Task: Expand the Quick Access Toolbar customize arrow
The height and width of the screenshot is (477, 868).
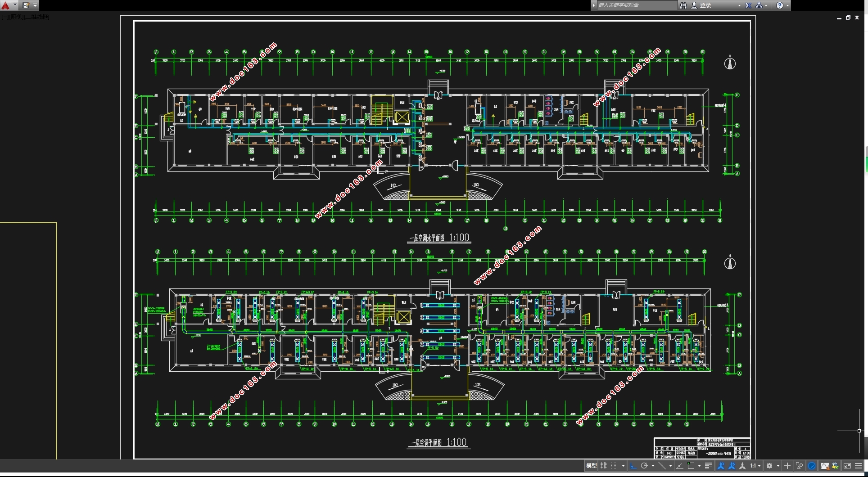Action: click(x=35, y=5)
